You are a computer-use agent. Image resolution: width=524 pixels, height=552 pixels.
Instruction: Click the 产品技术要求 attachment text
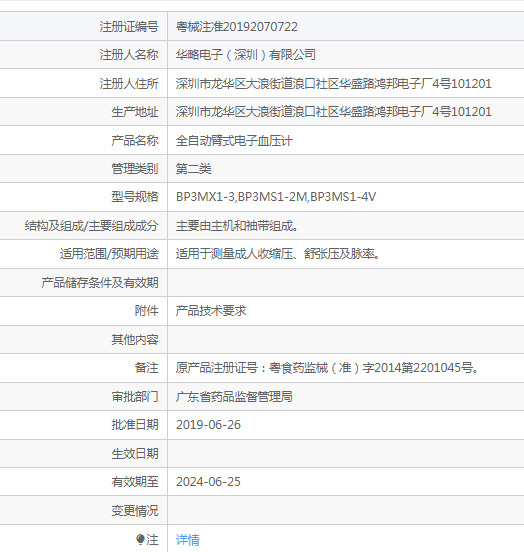[211, 311]
